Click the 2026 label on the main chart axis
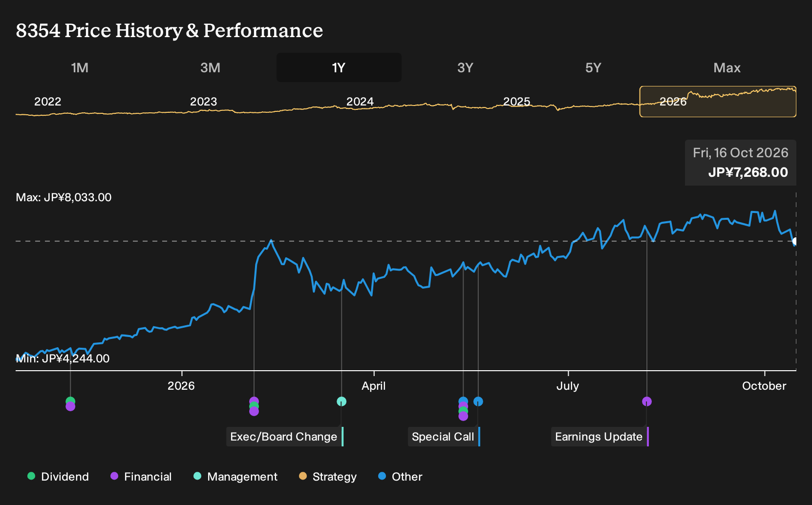Viewport: 812px width, 505px height. click(x=181, y=386)
